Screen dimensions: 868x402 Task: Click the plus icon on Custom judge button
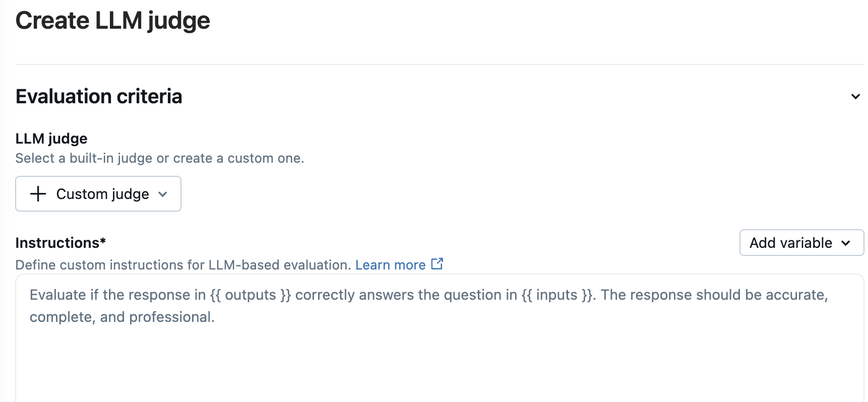click(37, 193)
